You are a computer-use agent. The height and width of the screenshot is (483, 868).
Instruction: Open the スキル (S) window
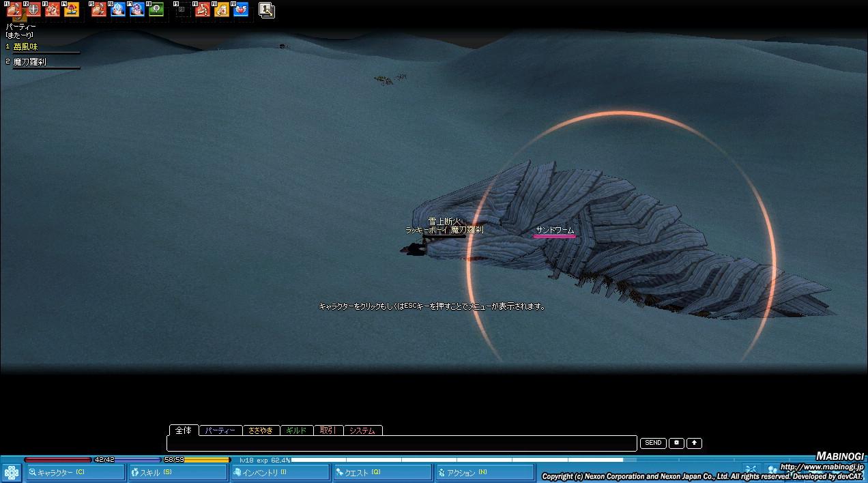[x=177, y=472]
